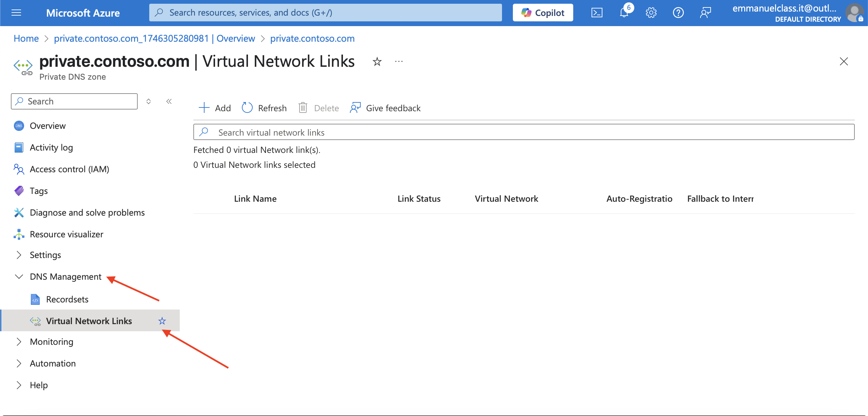Open portal settings gear
The image size is (868, 416).
[651, 13]
